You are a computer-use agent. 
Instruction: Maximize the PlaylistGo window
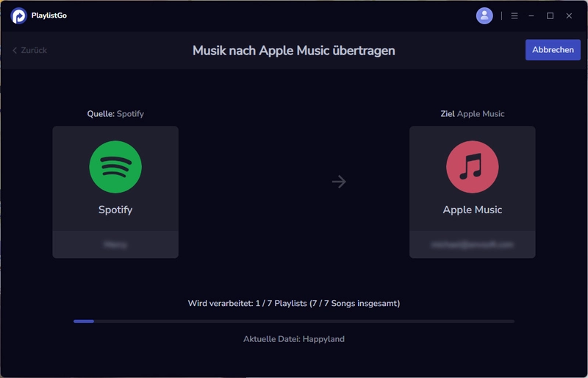[x=550, y=15]
